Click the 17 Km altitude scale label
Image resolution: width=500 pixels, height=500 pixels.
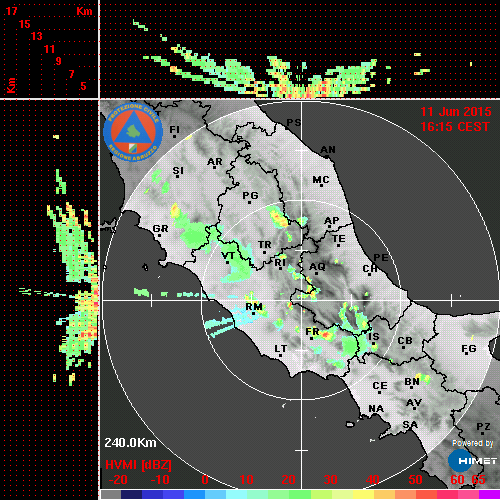pyautogui.click(x=11, y=11)
